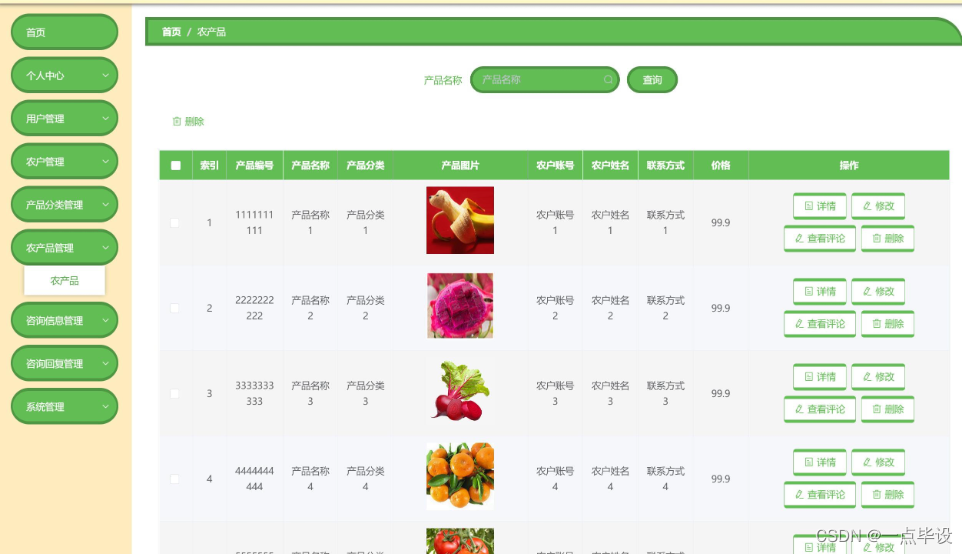Check the checkbox for row 3
Screen dimensions: 968x554
coord(175,393)
